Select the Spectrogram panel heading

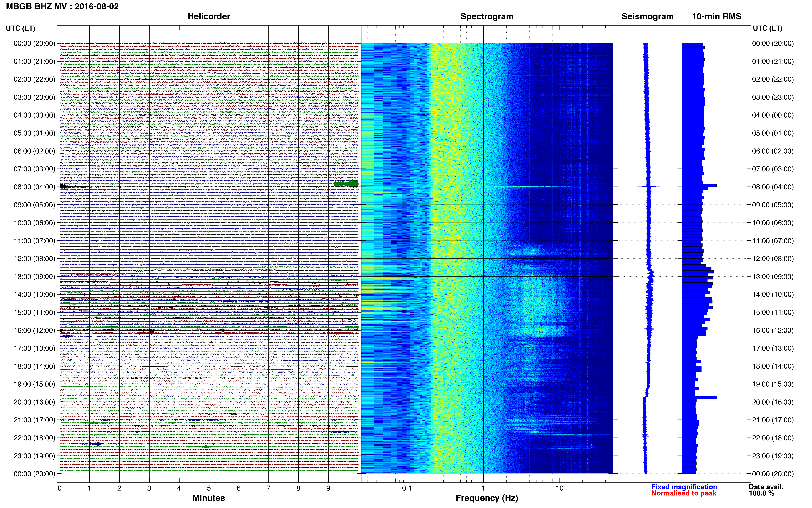click(x=487, y=16)
